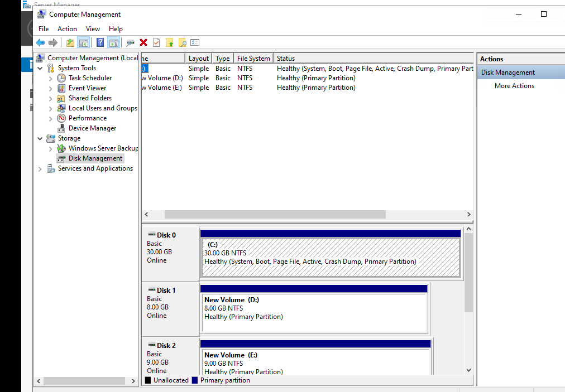
Task: Expand Windows Server Backup node
Action: coord(50,149)
